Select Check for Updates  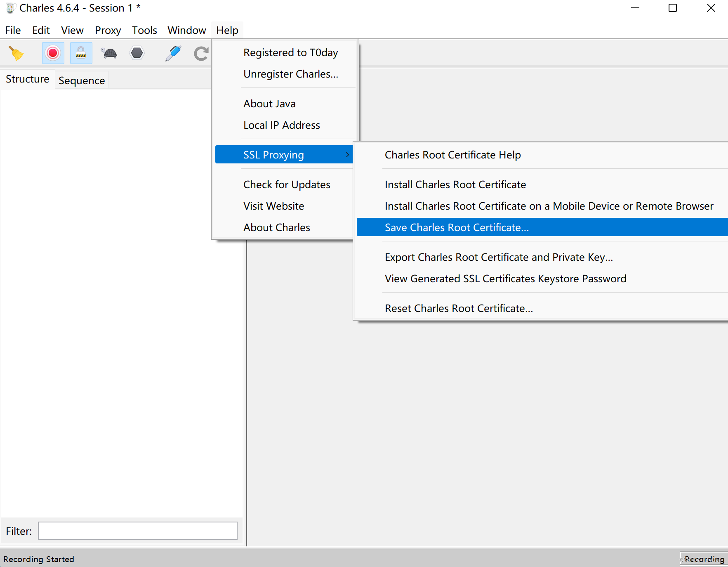[285, 184]
